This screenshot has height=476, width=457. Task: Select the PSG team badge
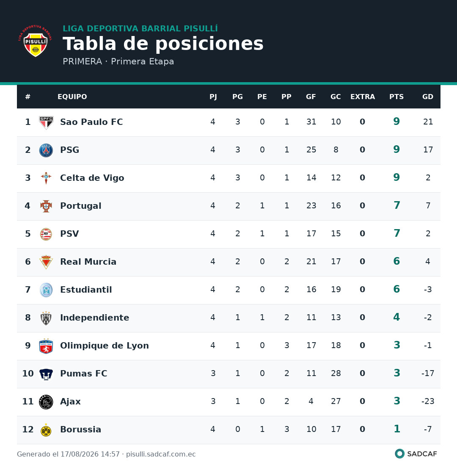(x=46, y=150)
